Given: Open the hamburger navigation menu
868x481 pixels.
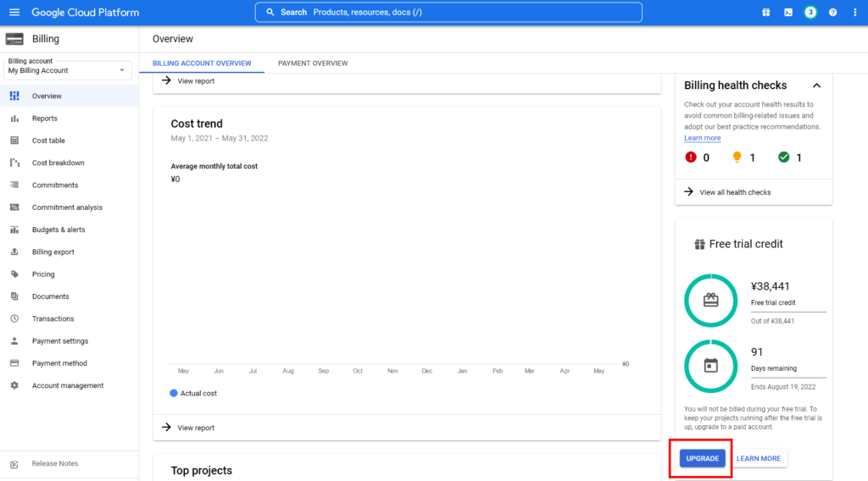Looking at the screenshot, I should point(14,13).
